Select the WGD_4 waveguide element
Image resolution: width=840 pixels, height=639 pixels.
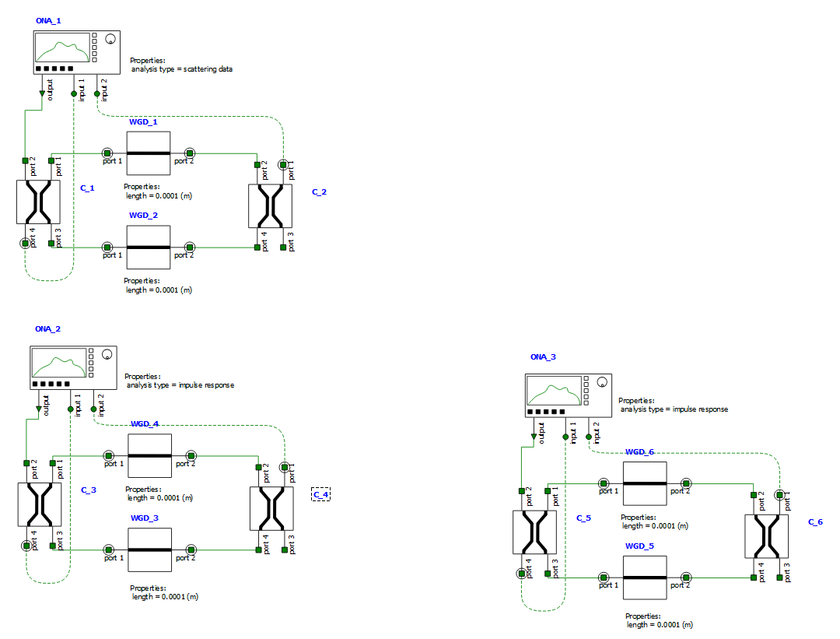[x=149, y=455]
